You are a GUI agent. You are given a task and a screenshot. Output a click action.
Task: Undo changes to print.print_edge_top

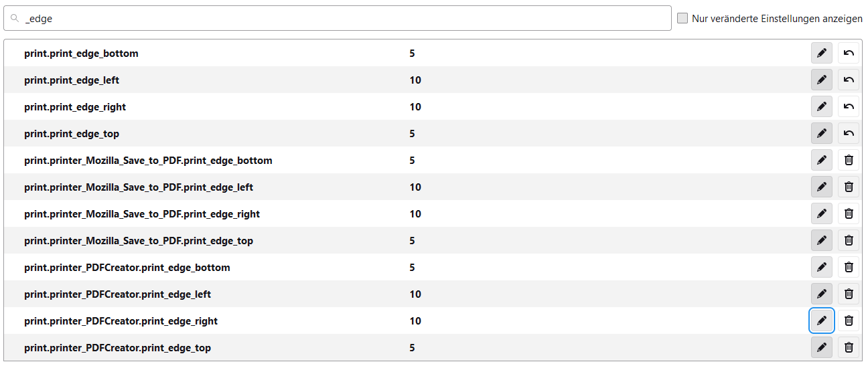pyautogui.click(x=849, y=133)
